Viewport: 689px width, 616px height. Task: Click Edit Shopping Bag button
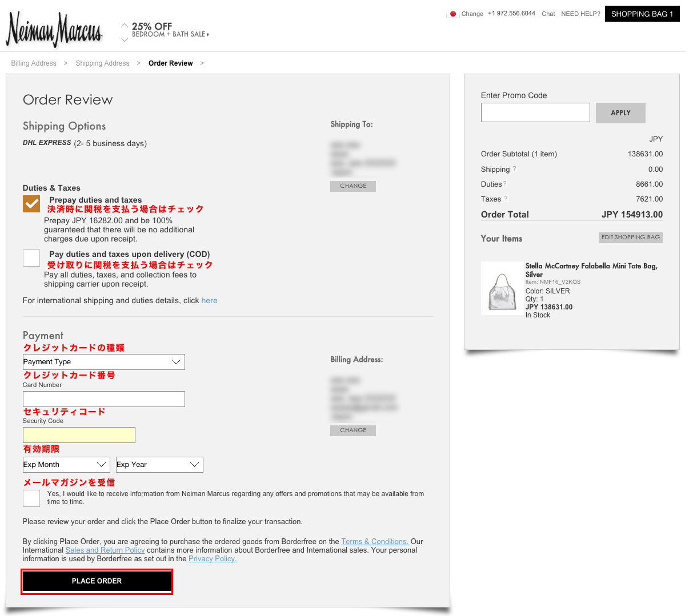(631, 237)
